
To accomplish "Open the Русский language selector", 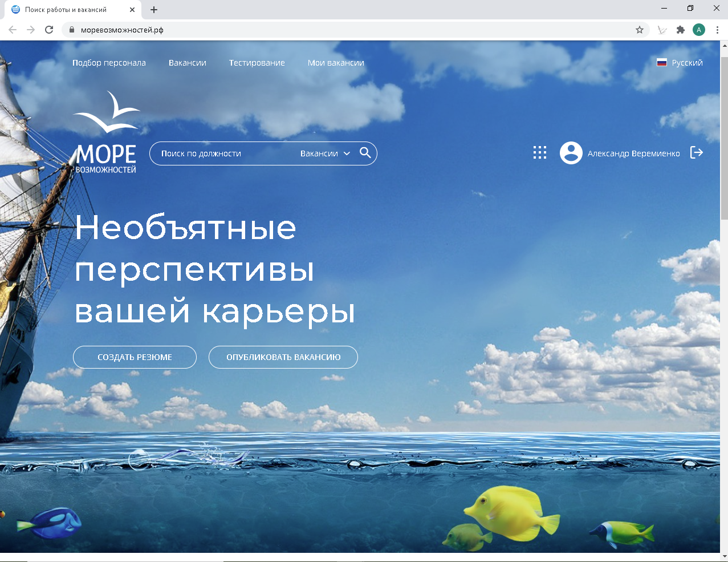I will pyautogui.click(x=688, y=63).
